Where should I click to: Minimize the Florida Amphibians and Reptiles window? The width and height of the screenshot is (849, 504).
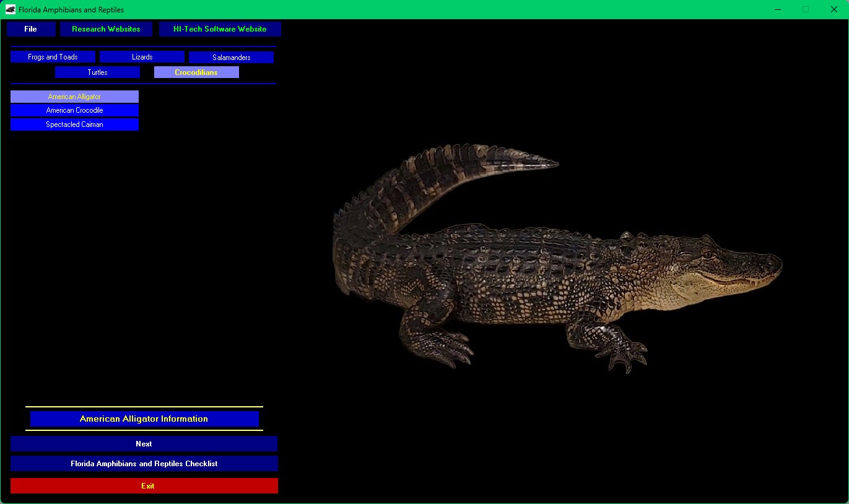tap(778, 9)
